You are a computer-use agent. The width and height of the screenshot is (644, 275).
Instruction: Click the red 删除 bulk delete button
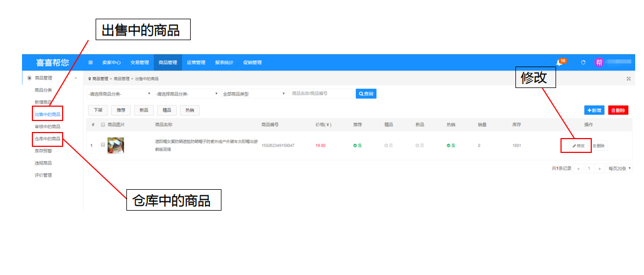click(x=618, y=111)
